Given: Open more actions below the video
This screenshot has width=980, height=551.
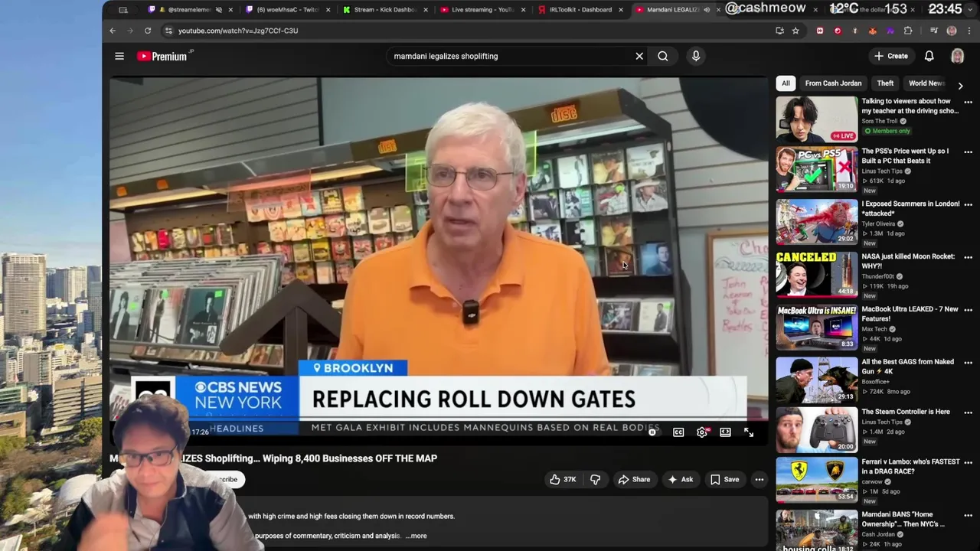Looking at the screenshot, I should (759, 480).
